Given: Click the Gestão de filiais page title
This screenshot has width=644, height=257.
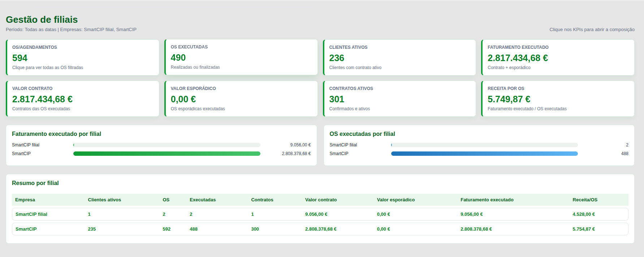Looking at the screenshot, I should point(42,20).
